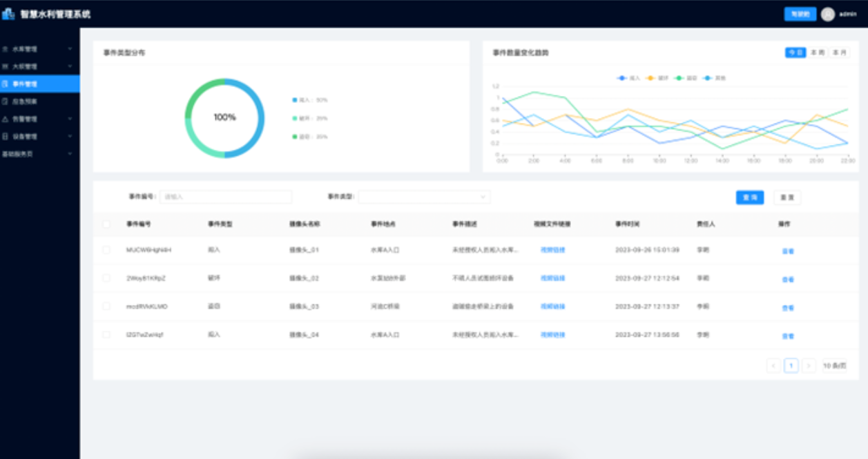This screenshot has width=868, height=459.
Task: Toggle the 破坏 series in line chart legend
Action: [x=657, y=78]
